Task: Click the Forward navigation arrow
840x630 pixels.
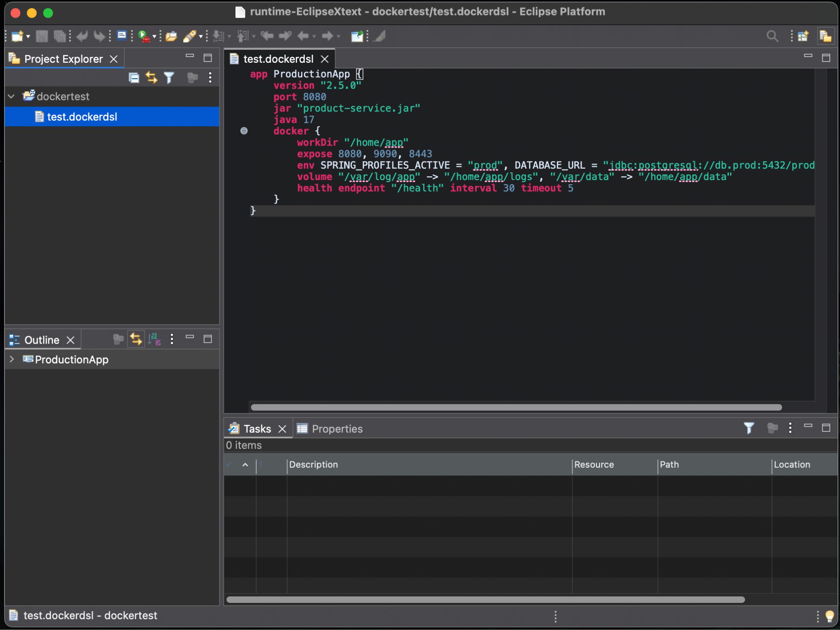Action: click(x=327, y=36)
